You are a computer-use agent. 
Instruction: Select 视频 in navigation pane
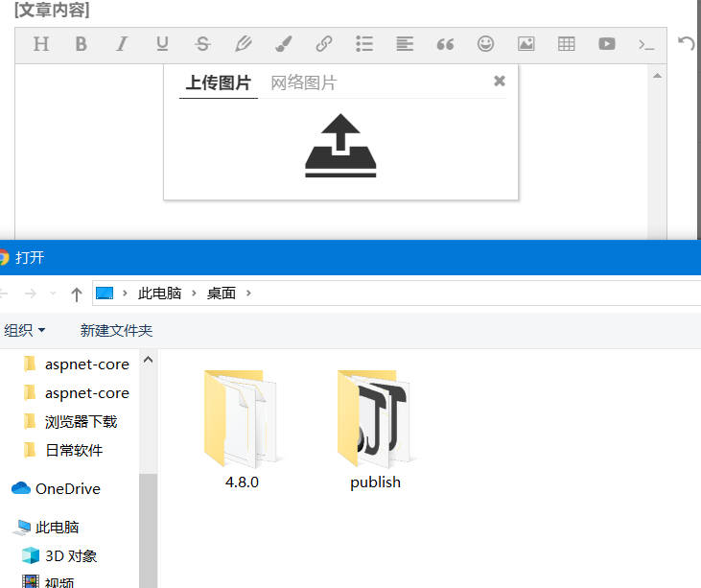click(x=48, y=581)
